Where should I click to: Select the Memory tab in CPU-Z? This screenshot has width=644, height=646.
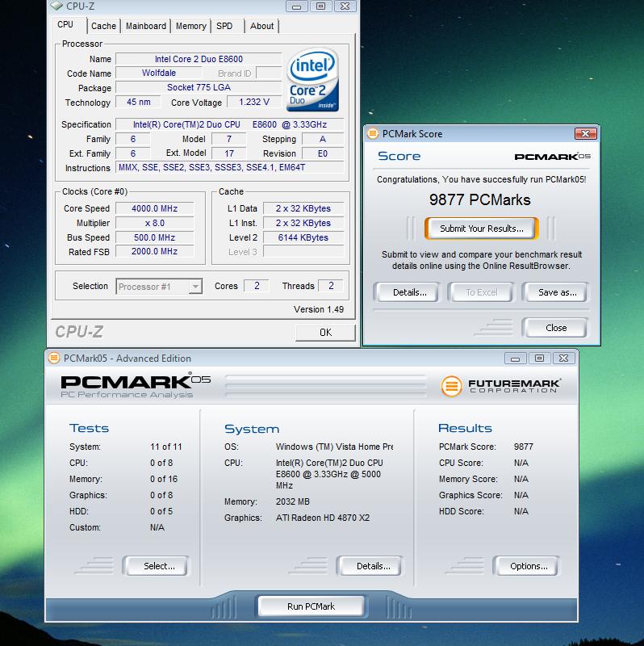[190, 26]
